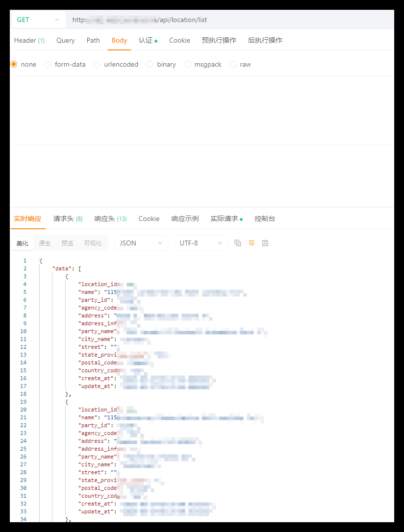Select the form-data radio option
The image size is (404, 532).
click(48, 64)
